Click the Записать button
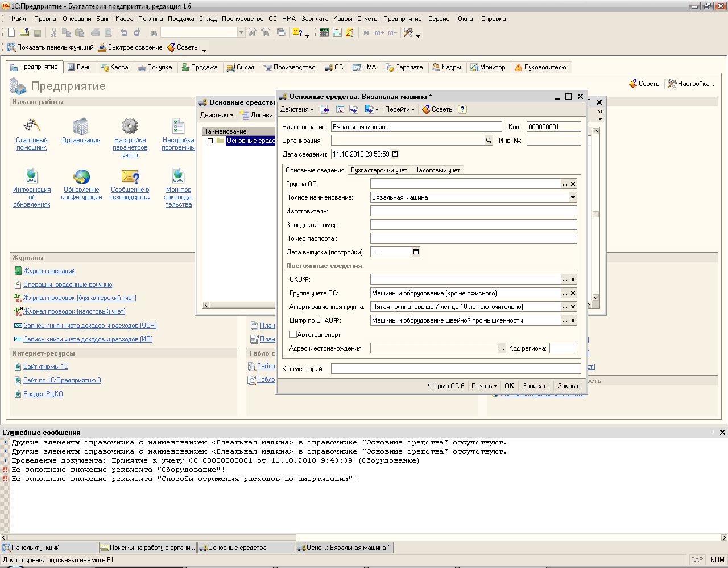The height and width of the screenshot is (568, 728). [x=536, y=386]
